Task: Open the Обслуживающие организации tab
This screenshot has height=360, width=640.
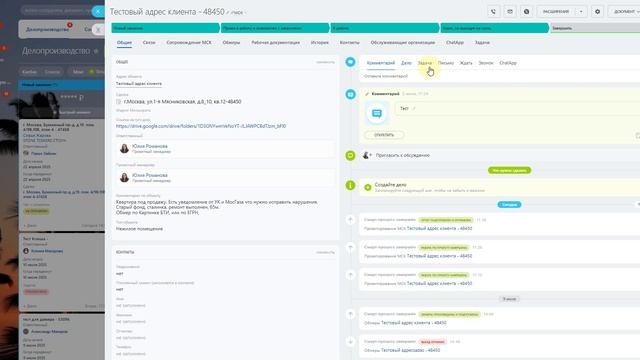Action: [x=402, y=42]
